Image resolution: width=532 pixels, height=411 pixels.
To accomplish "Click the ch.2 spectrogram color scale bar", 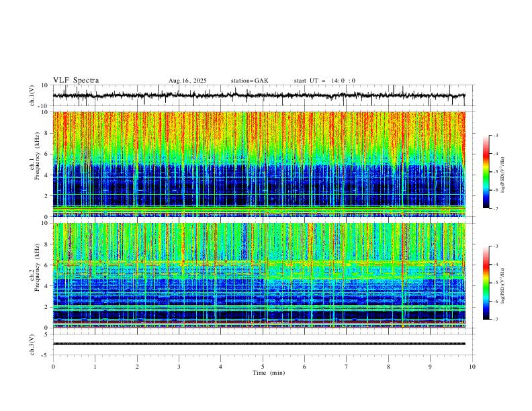I will pyautogui.click(x=486, y=283).
